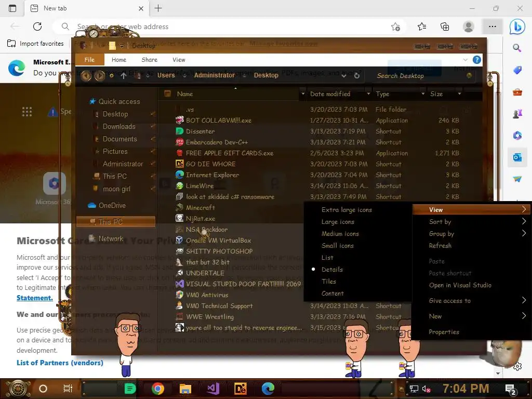Open Edge Settings and more menu
This screenshot has width=532, height=399.
pyautogui.click(x=493, y=26)
